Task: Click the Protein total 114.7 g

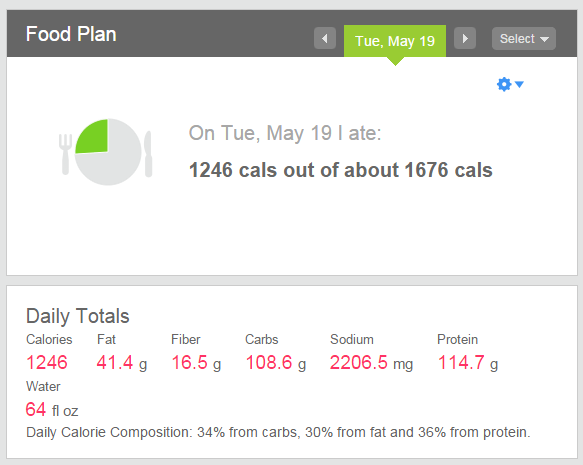Action: point(468,362)
